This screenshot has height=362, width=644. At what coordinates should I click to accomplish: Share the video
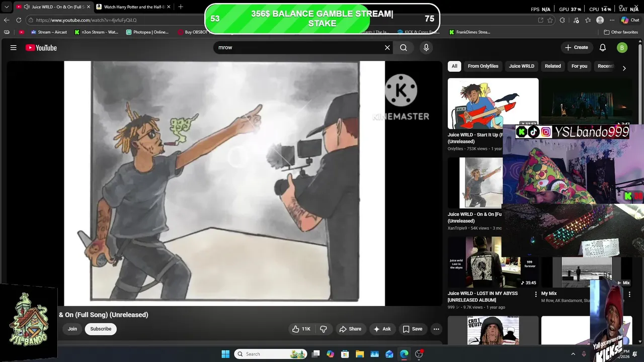pos(350,329)
